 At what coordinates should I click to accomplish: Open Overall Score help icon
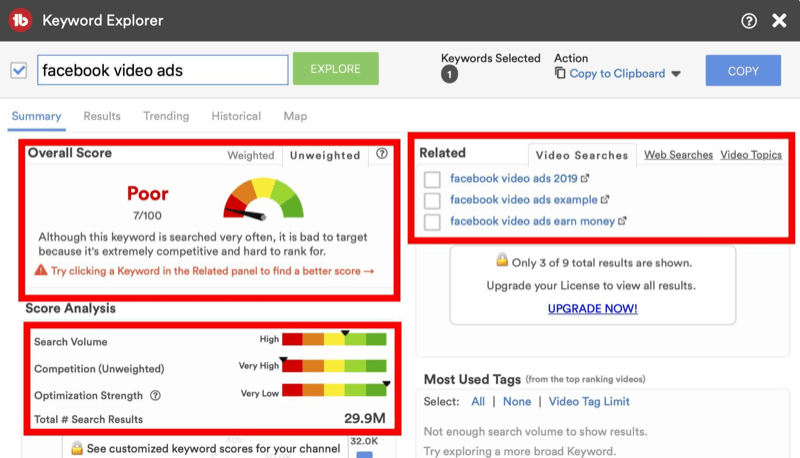pos(382,154)
